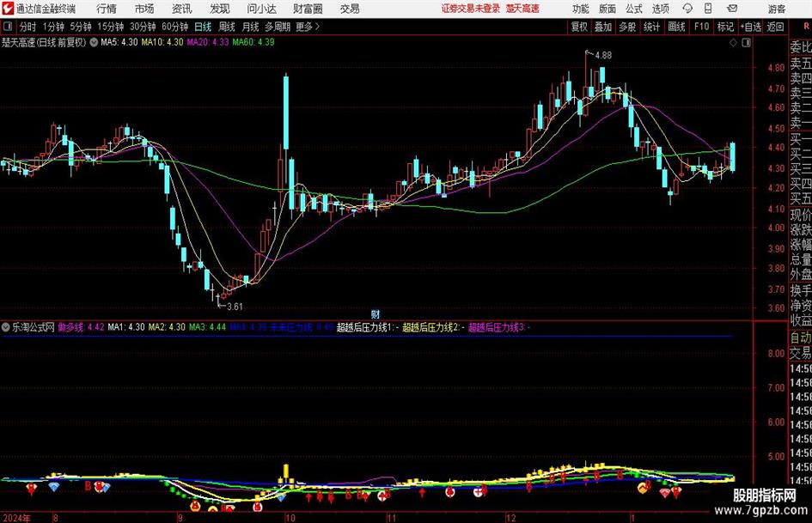The width and height of the screenshot is (812, 523).
Task: Click the 4.88 high price label
Action: pos(603,56)
